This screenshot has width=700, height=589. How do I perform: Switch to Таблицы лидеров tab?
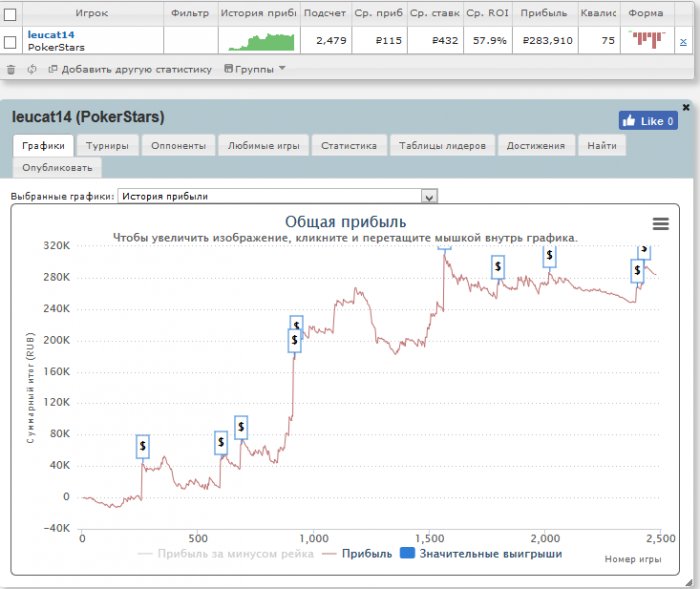point(442,146)
